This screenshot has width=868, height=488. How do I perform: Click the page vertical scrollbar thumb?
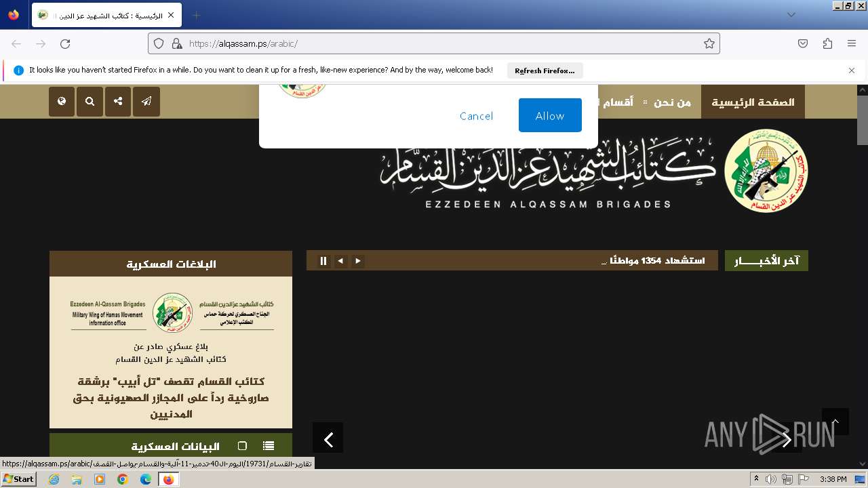point(863,120)
